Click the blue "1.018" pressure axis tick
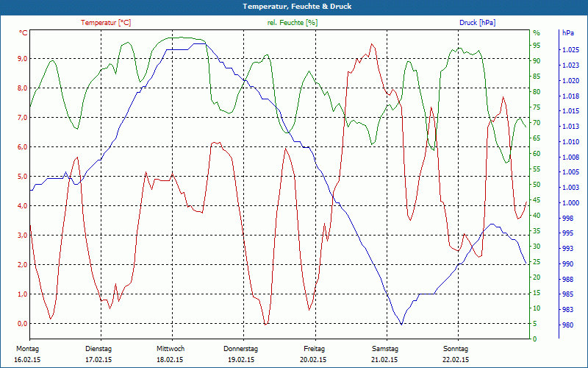Viewport: 588px width, 368px height. click(570, 96)
